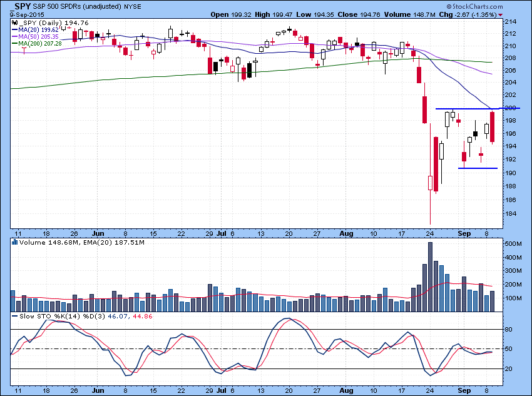Click 'Sep' on the date axis under price chart
This screenshot has width=532, height=396.
tap(464, 233)
